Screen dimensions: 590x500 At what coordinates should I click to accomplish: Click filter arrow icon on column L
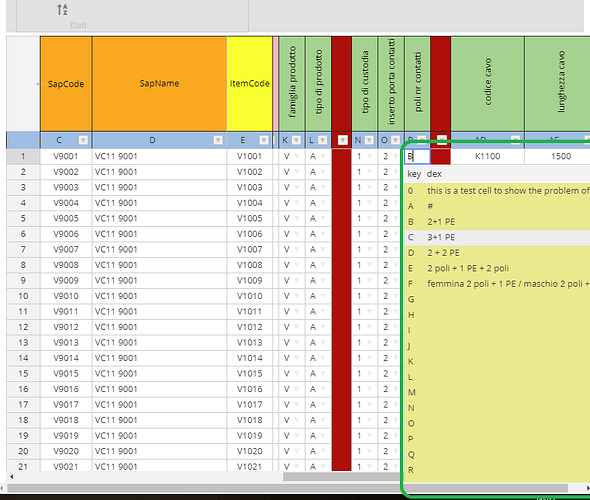coord(322,140)
